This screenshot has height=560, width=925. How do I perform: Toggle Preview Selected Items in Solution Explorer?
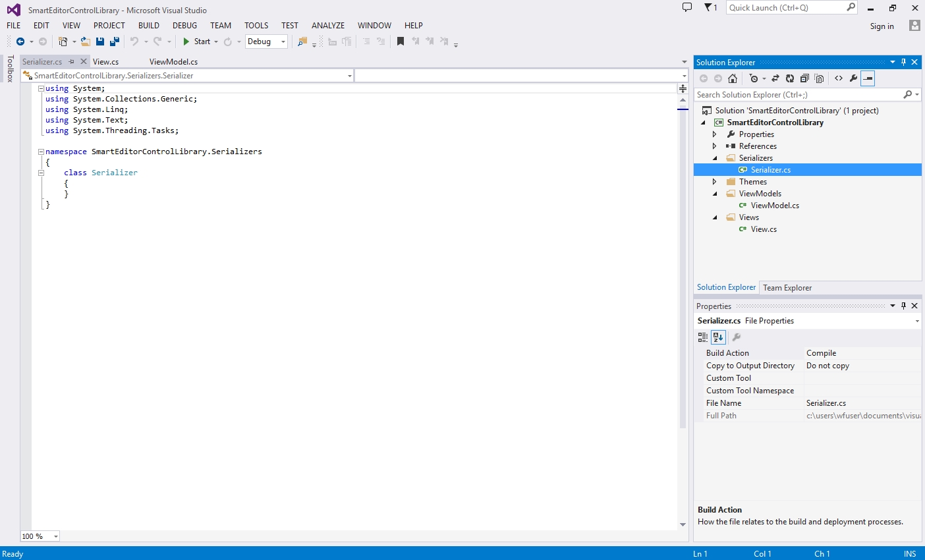(x=868, y=78)
